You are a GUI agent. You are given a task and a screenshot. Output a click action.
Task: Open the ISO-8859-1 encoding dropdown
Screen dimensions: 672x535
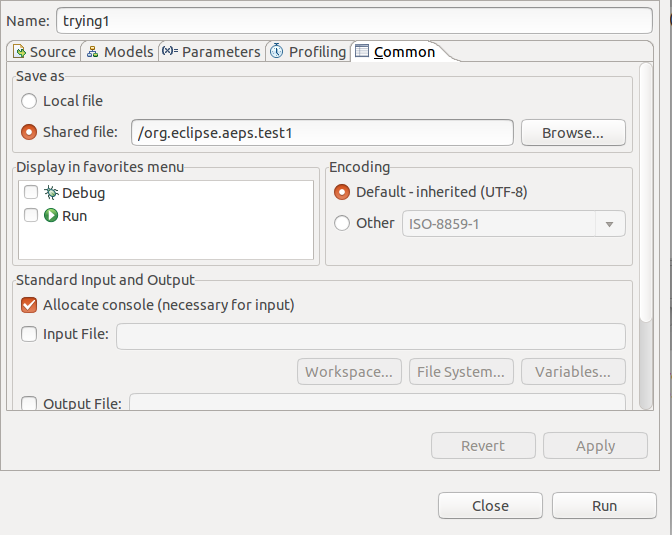pyautogui.click(x=513, y=224)
